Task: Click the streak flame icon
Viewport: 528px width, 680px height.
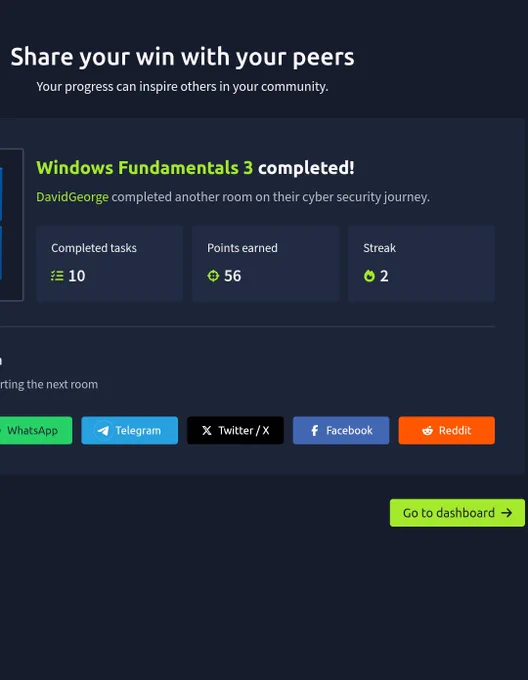Action: pos(369,276)
